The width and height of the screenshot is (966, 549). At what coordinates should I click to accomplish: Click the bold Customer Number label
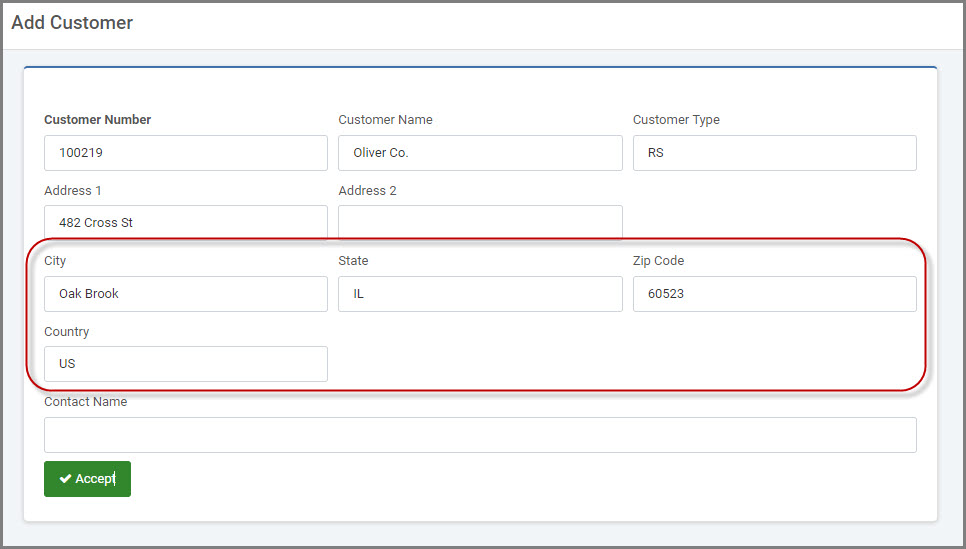point(97,120)
